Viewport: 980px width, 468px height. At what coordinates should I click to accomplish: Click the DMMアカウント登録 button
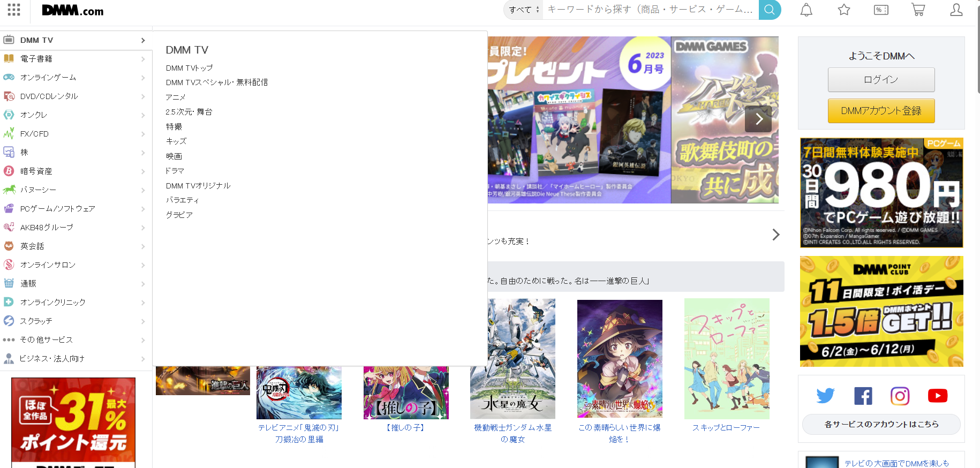(881, 111)
